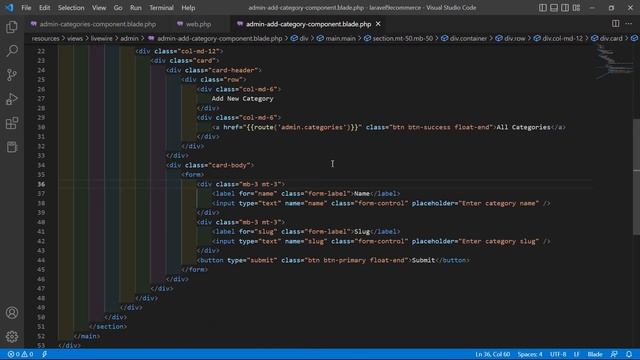Expand the livewire breadcrumb
Screen dimensions: 640x360
coord(101,38)
